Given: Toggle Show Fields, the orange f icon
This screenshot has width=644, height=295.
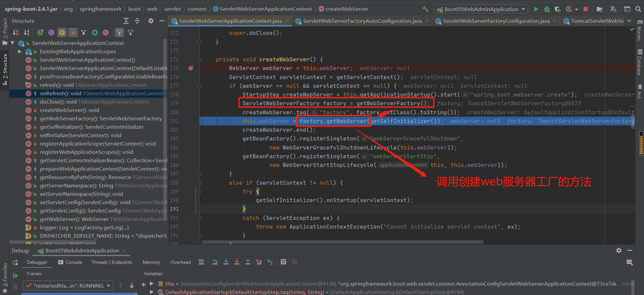Looking at the screenshot, I should 62,33.
